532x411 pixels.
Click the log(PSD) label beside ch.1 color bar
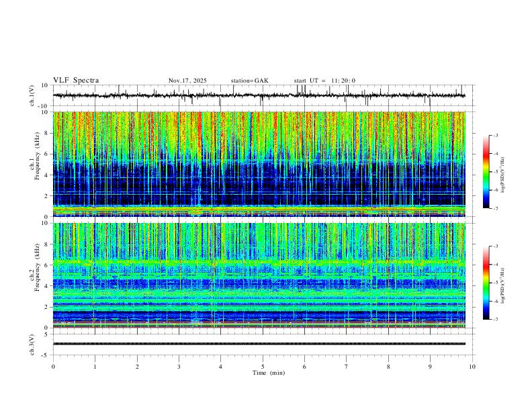[x=502, y=175]
